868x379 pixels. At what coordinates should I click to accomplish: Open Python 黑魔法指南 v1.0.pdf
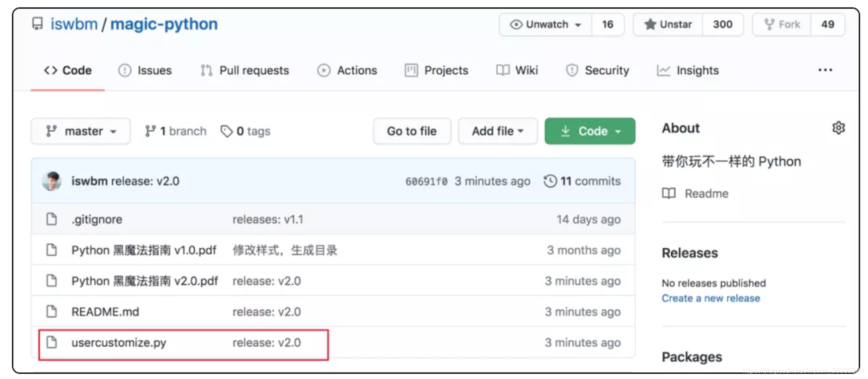144,250
